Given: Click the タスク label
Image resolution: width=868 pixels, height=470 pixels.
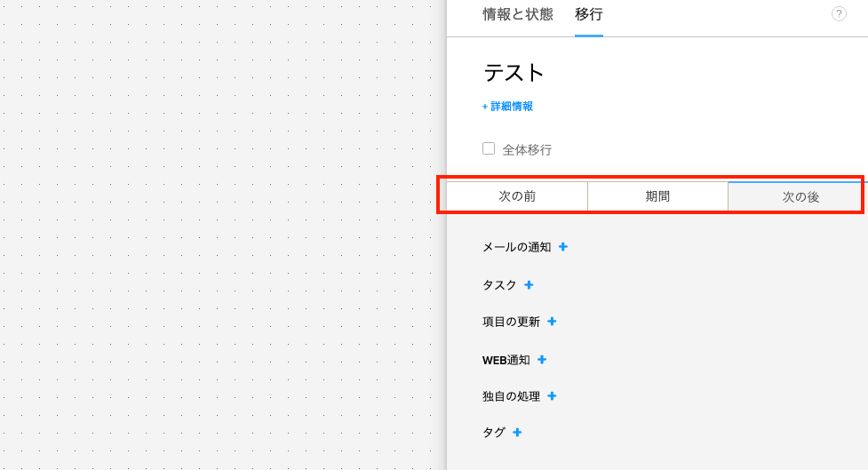Looking at the screenshot, I should pos(499,284).
